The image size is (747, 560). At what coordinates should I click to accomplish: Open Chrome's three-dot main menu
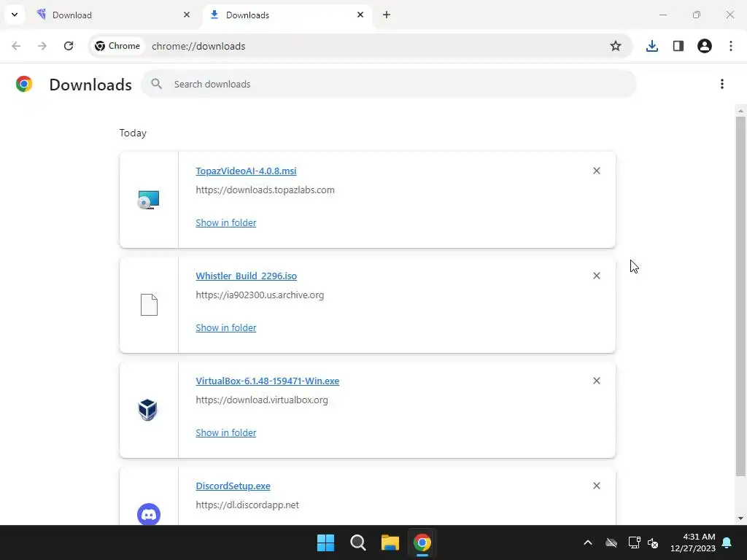pos(731,46)
